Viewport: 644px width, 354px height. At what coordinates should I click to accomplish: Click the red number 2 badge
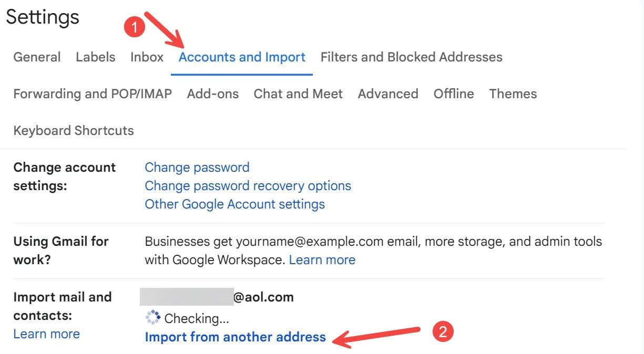coord(443,331)
